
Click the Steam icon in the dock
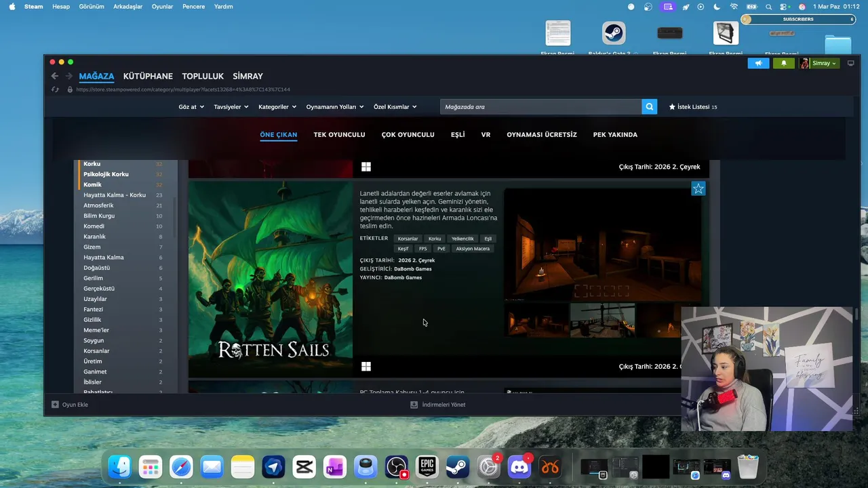458,467
